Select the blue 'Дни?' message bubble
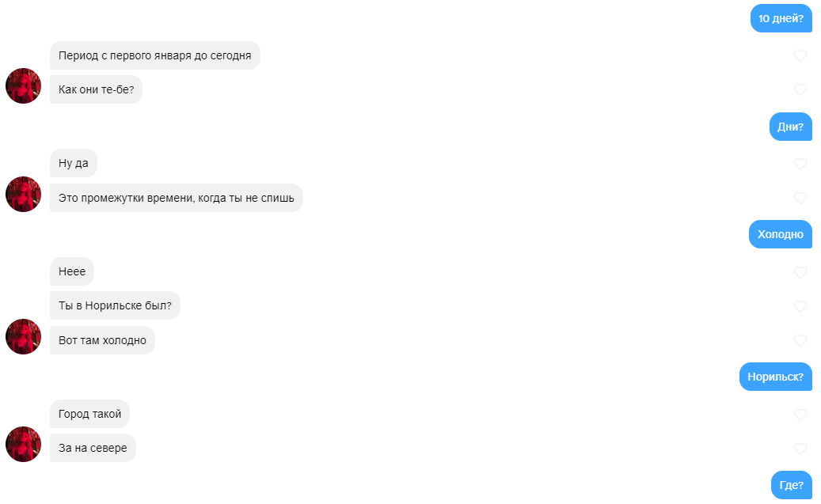Viewport: 821px width, 504px height. [x=791, y=127]
